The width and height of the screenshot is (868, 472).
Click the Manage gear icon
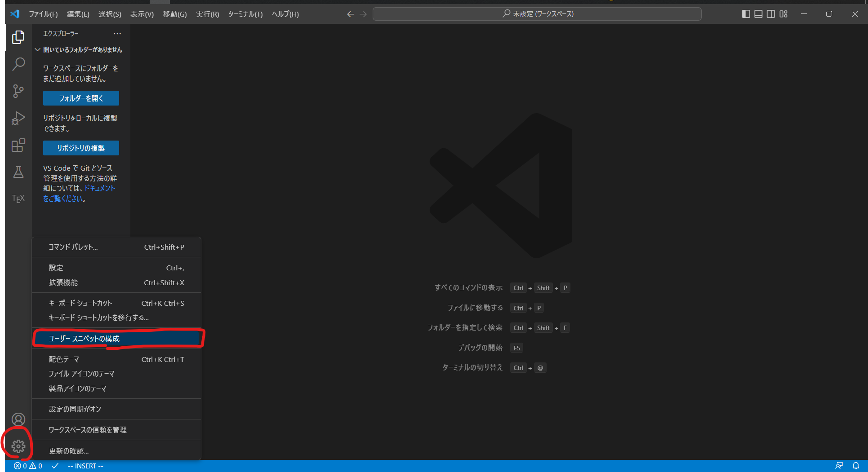point(18,446)
